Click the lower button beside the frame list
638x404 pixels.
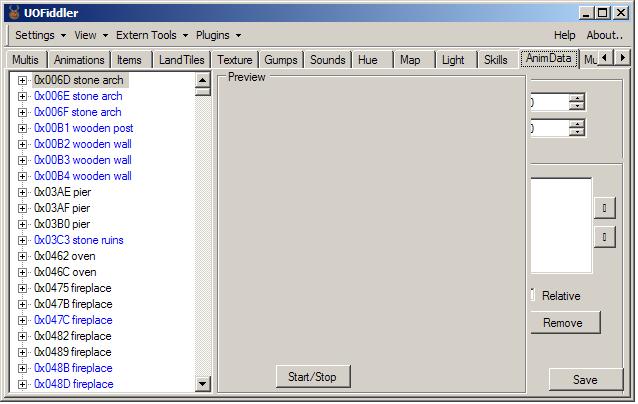pyautogui.click(x=604, y=237)
